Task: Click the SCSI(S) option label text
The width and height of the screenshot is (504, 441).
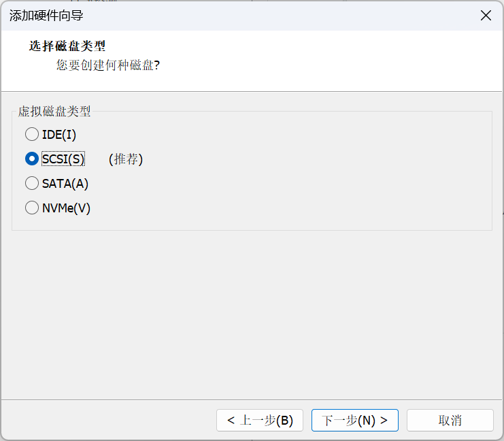Action: click(63, 159)
